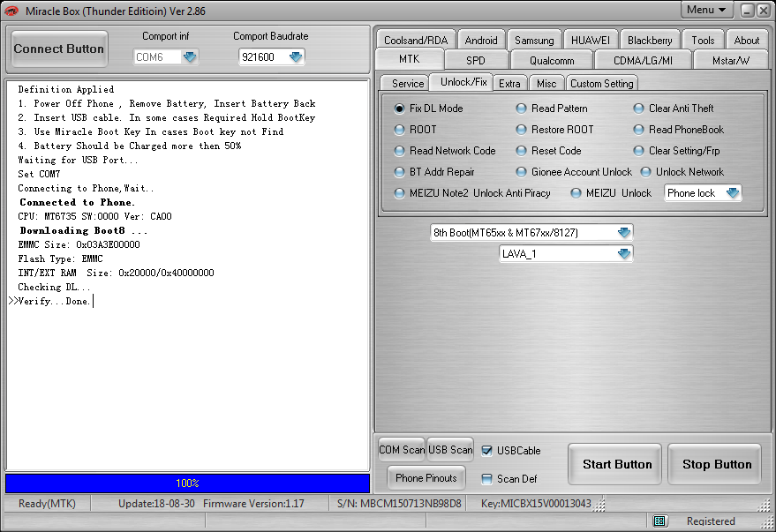Open the Mstar/W tab
776x532 pixels.
731,60
